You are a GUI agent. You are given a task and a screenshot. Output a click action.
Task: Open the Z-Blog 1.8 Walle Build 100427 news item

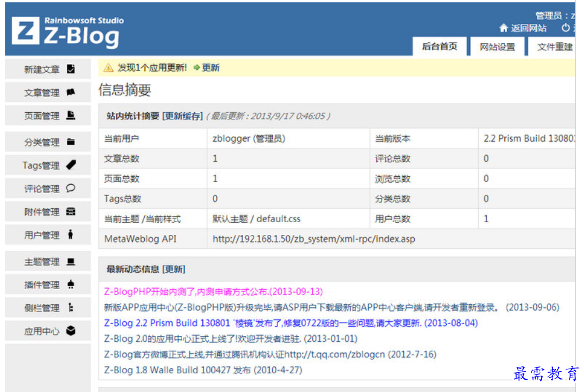point(203,370)
